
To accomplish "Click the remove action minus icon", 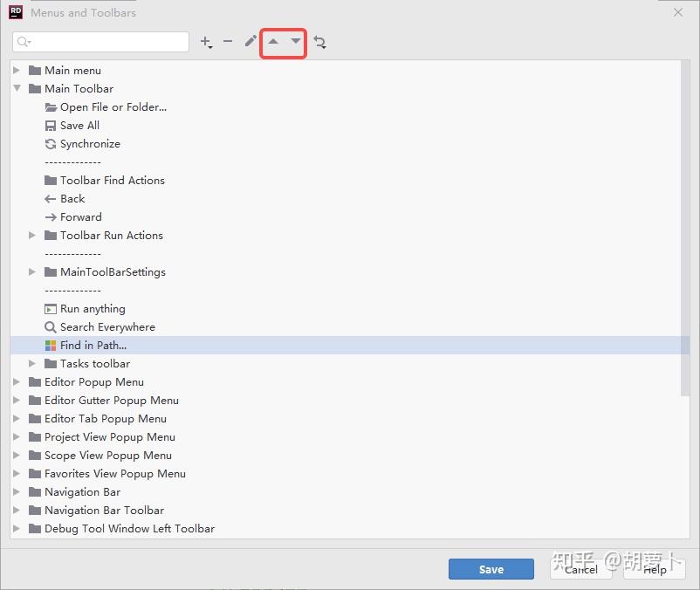I will (x=228, y=41).
